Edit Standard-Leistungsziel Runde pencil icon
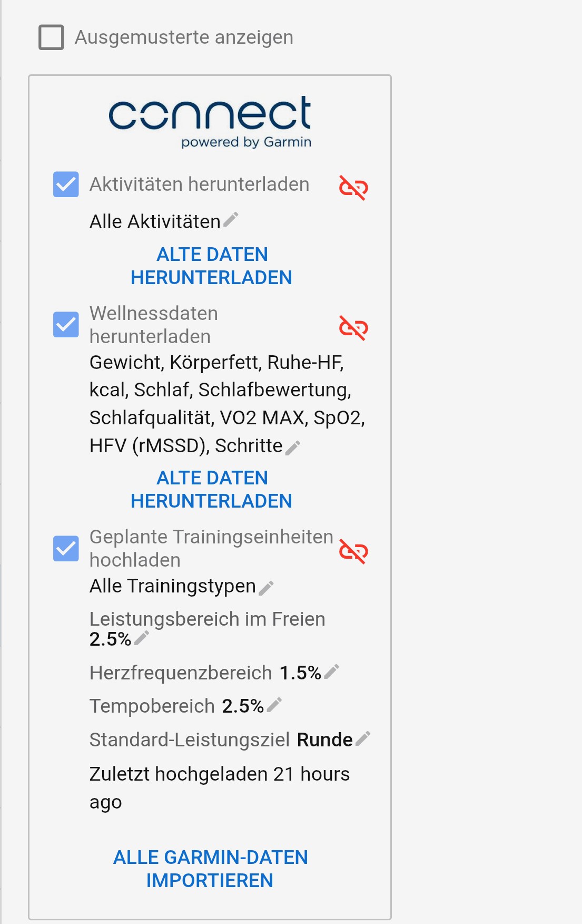Screen dimensions: 582x924 click(x=363, y=738)
